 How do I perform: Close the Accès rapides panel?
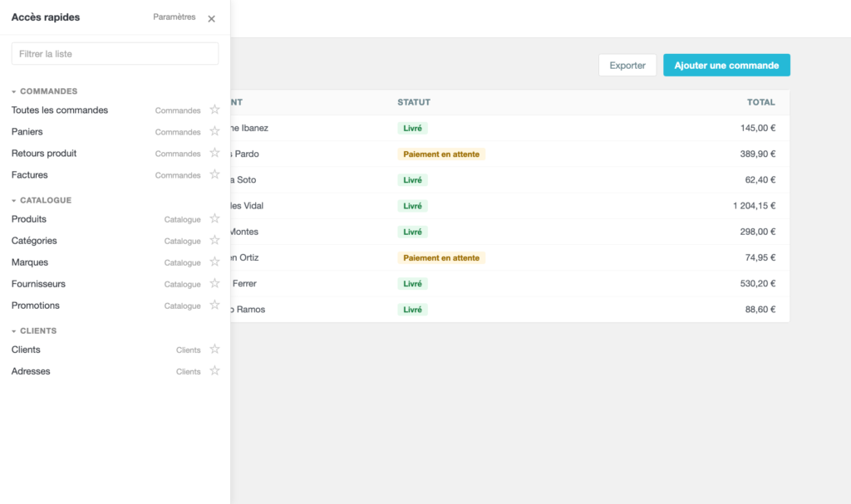click(x=212, y=18)
